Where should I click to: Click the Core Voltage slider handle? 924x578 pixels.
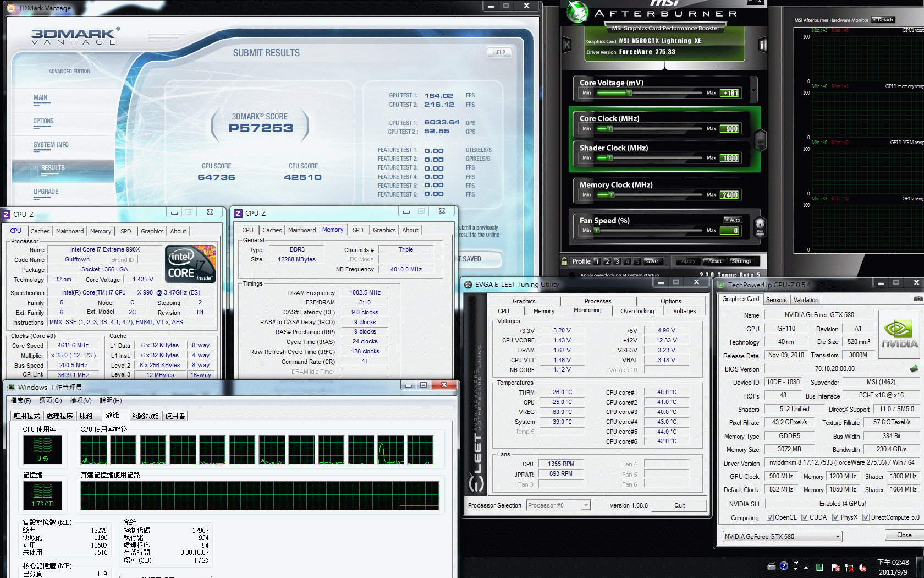point(629,92)
